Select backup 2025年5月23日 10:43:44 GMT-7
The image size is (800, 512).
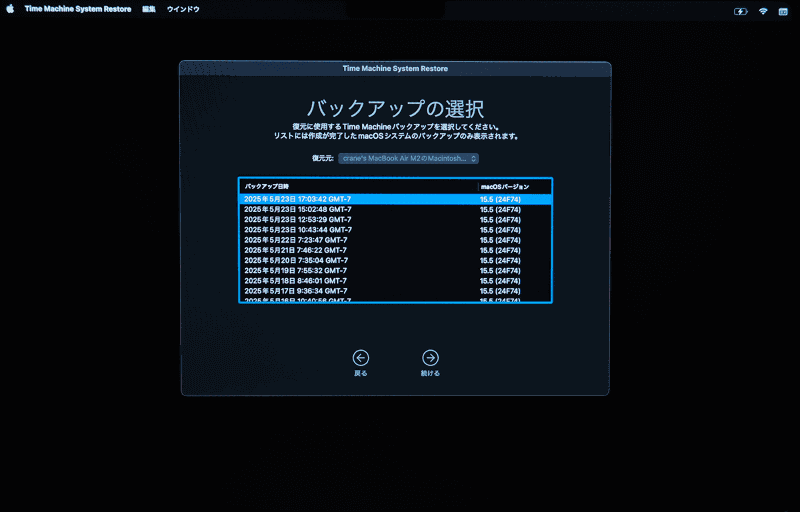point(395,230)
